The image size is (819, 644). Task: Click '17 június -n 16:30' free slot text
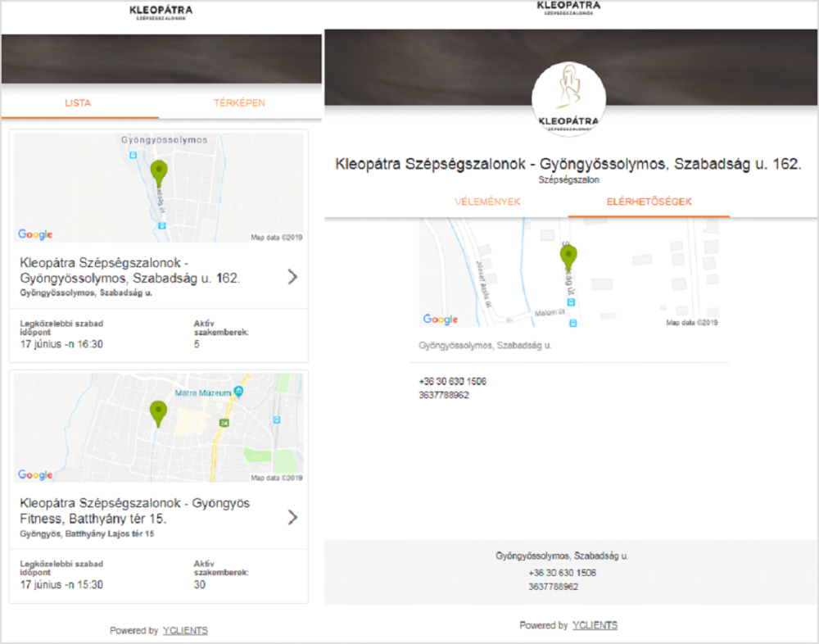[61, 344]
